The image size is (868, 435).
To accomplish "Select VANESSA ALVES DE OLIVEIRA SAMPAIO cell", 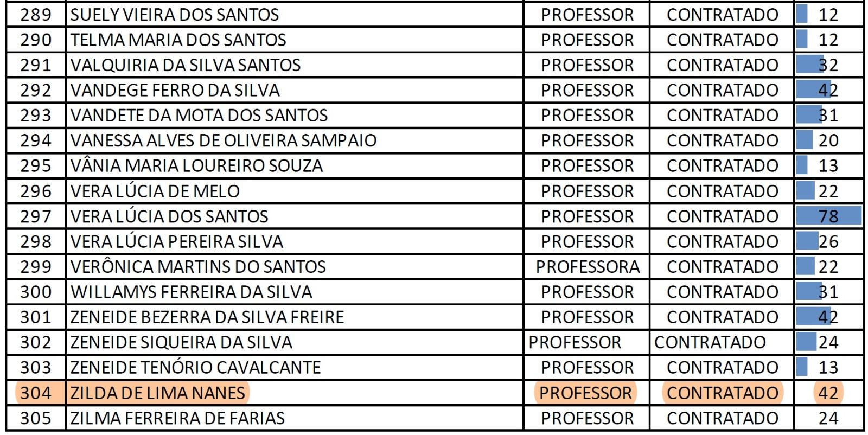I will (224, 140).
